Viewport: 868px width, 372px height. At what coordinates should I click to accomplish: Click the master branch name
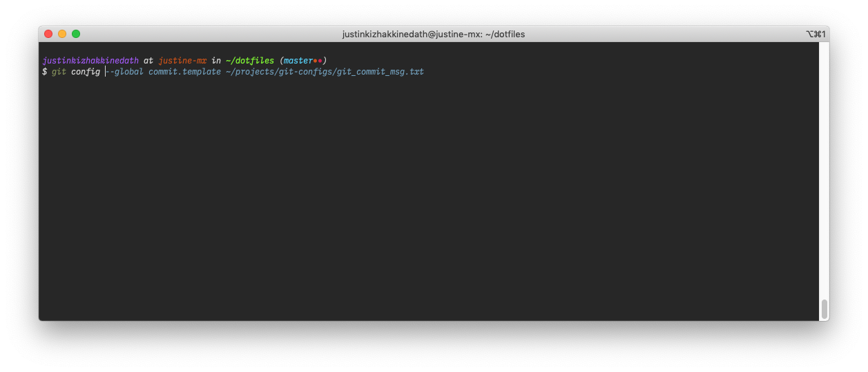(298, 61)
